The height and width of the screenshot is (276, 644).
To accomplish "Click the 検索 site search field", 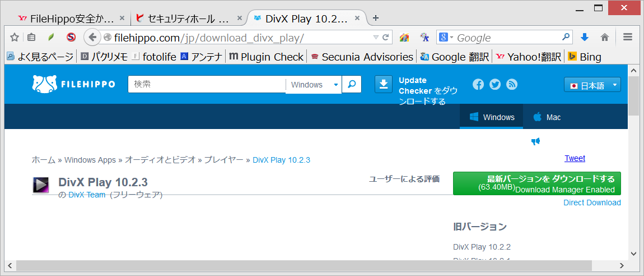I will 207,84.
